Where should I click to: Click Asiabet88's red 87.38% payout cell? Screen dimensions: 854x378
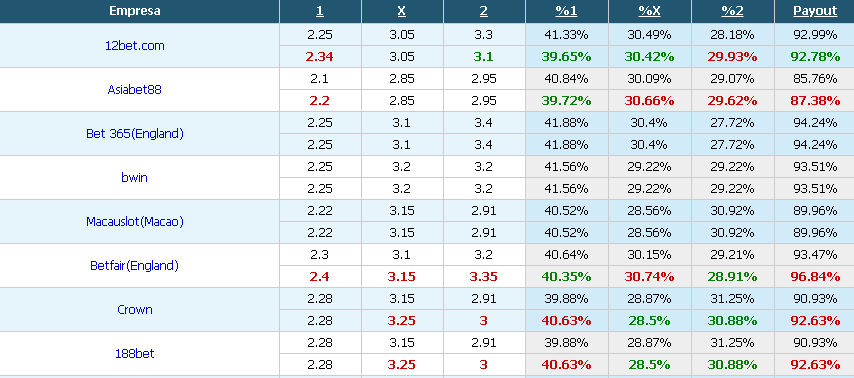(815, 101)
